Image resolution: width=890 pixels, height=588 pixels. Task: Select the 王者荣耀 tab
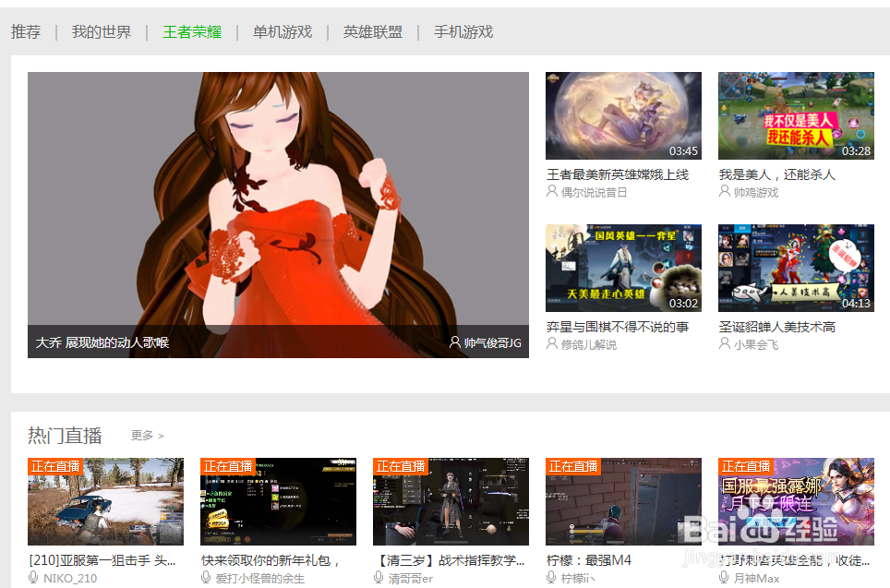pos(192,31)
